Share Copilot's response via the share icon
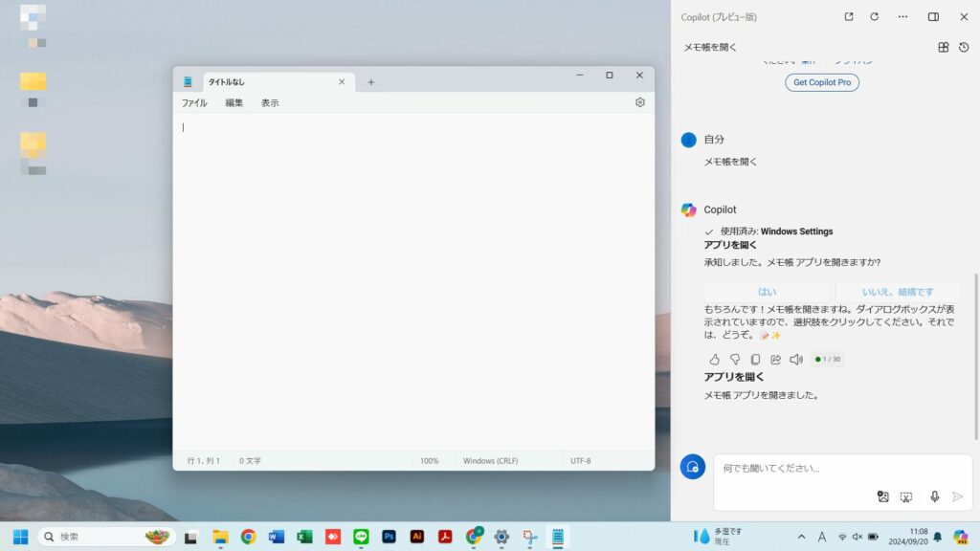 pos(776,359)
